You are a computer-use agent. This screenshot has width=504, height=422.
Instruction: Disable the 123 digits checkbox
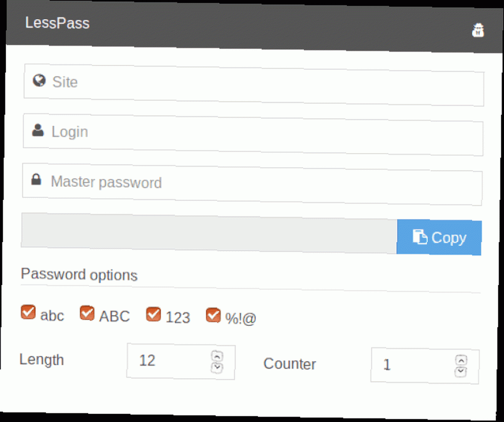[x=153, y=314]
